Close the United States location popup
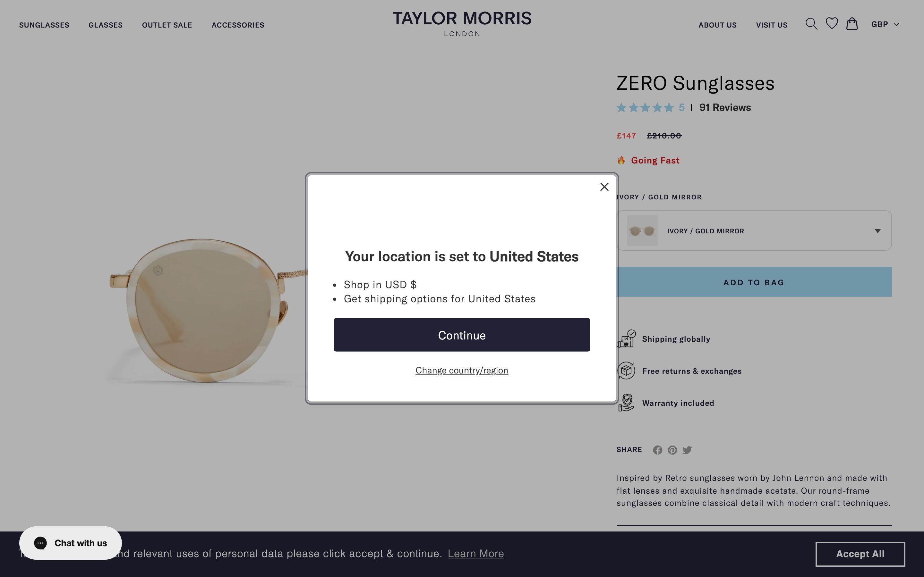 tap(604, 187)
